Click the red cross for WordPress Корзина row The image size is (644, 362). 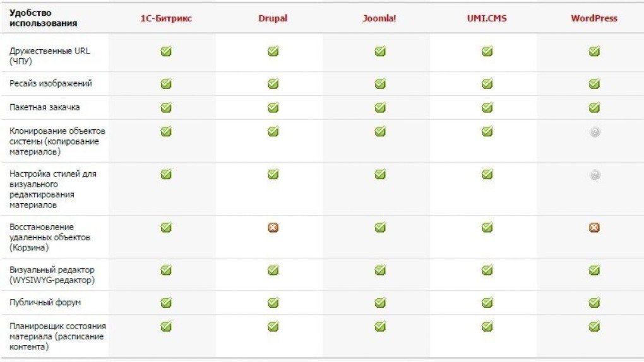tap(594, 227)
